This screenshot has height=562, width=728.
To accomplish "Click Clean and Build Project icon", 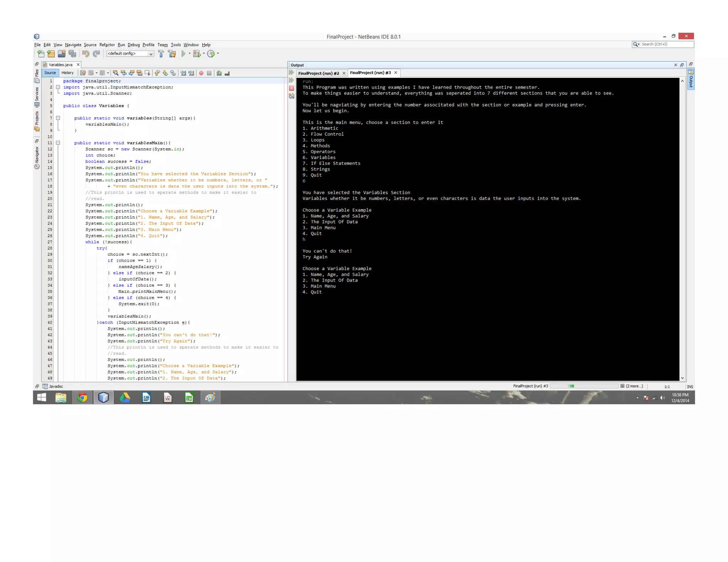I will (172, 54).
